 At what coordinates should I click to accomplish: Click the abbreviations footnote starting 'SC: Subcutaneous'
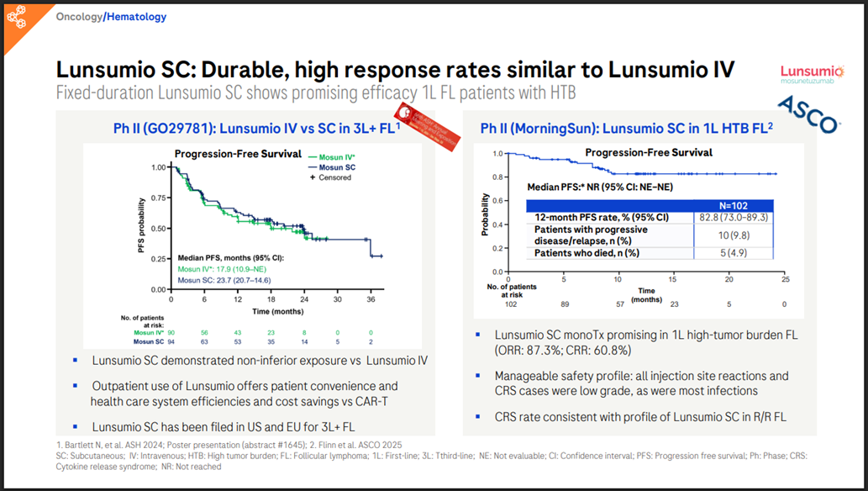[x=432, y=461]
